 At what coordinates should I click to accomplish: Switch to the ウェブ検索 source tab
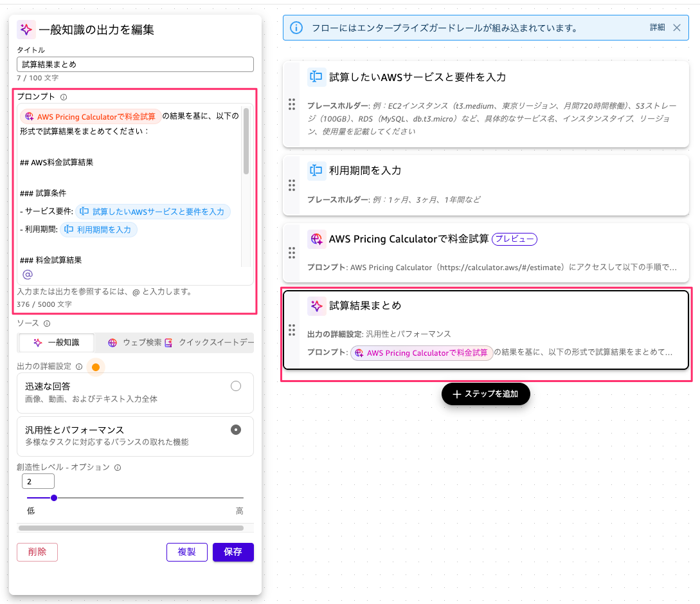point(134,342)
